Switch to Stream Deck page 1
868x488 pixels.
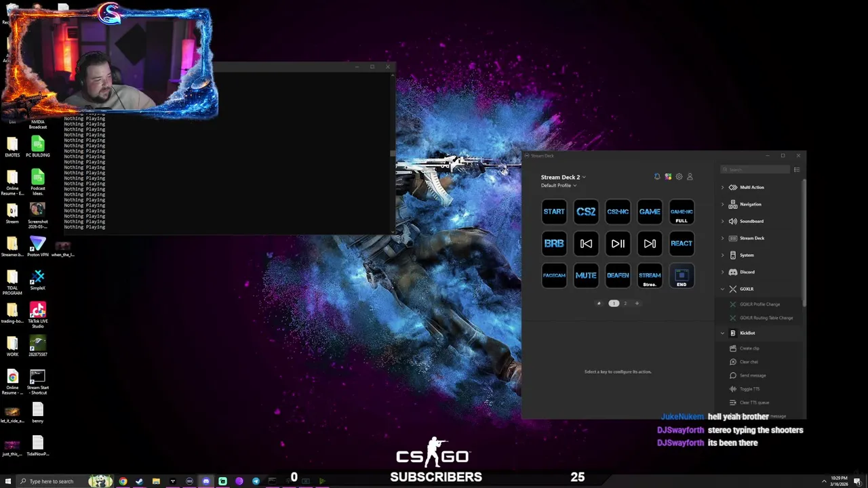tap(614, 303)
